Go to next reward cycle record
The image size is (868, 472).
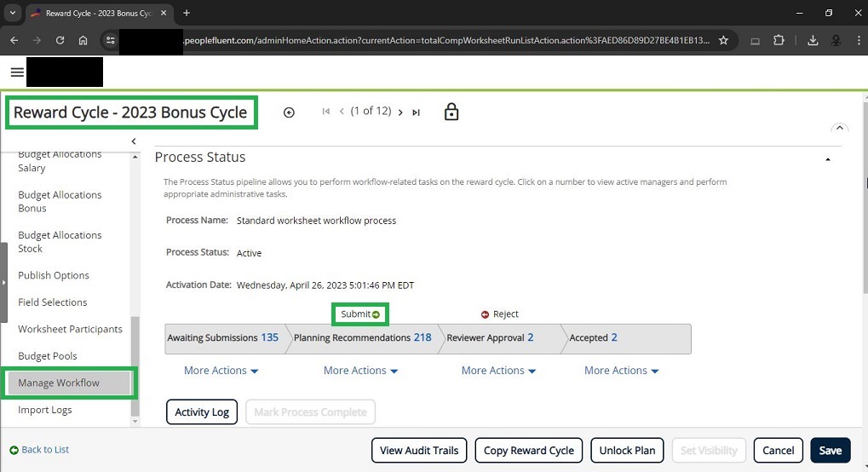coord(400,112)
